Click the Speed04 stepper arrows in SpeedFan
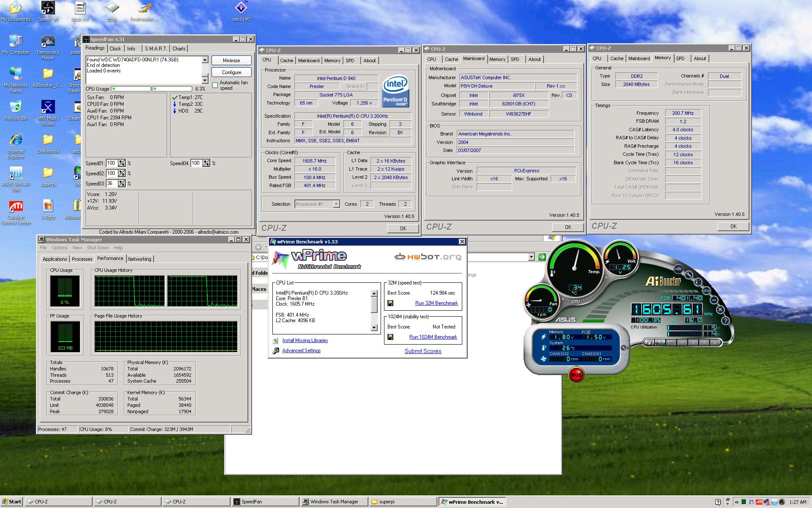This screenshot has width=812, height=508. (206, 163)
